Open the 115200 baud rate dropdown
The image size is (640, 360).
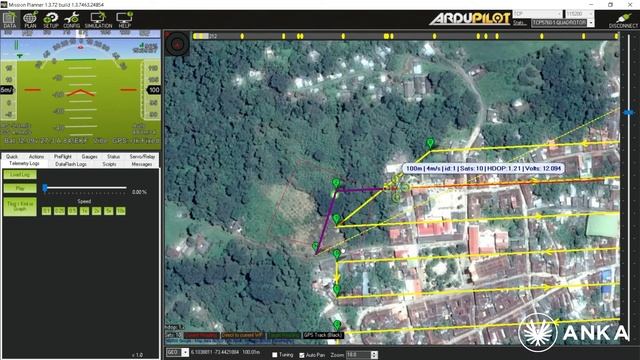[579, 14]
